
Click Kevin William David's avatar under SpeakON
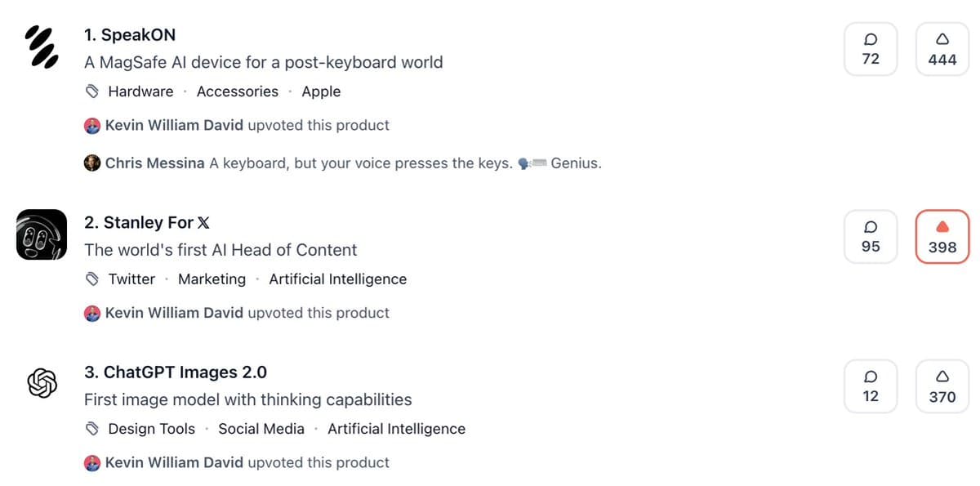pos(92,126)
